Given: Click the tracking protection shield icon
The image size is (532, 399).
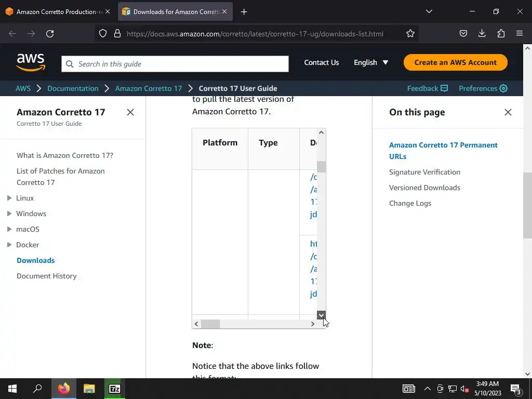Looking at the screenshot, I should click(x=103, y=34).
